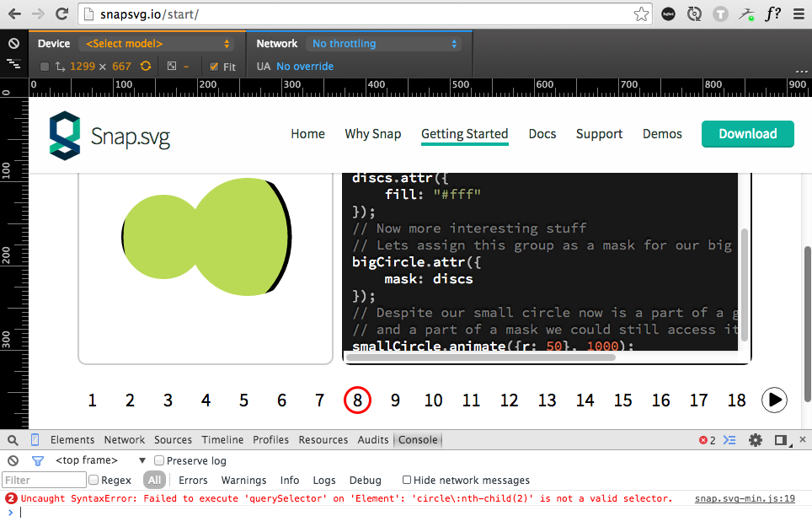Jump to tutorial step 9
Image resolution: width=812 pixels, height=532 pixels.
[395, 400]
